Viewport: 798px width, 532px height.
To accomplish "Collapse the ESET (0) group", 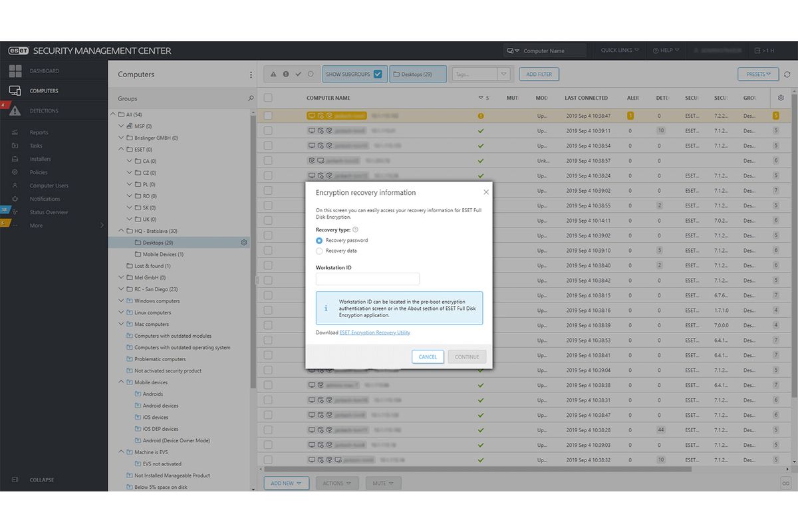I will tap(120, 149).
